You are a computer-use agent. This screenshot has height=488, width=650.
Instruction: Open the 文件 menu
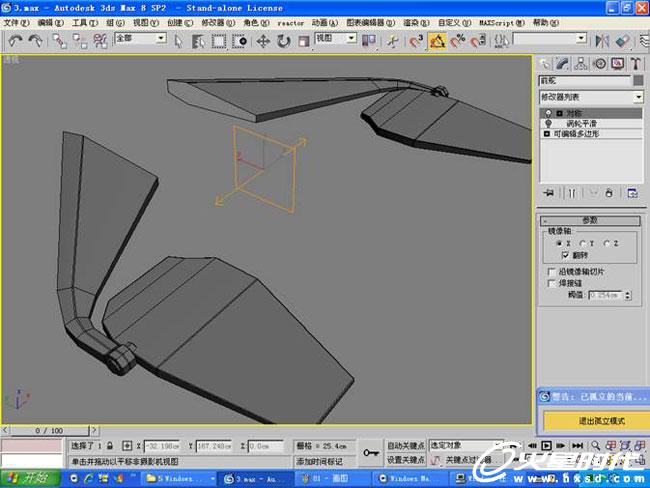pyautogui.click(x=16, y=23)
